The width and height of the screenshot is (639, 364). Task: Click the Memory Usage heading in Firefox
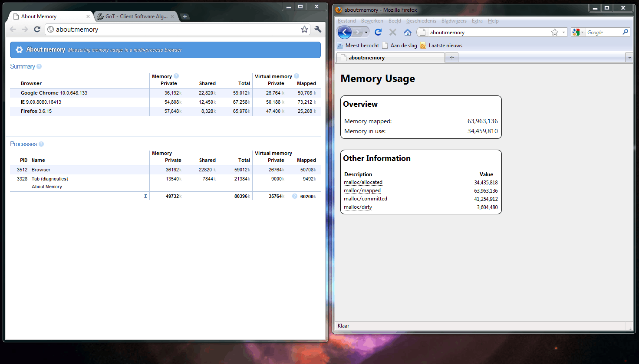[378, 79]
